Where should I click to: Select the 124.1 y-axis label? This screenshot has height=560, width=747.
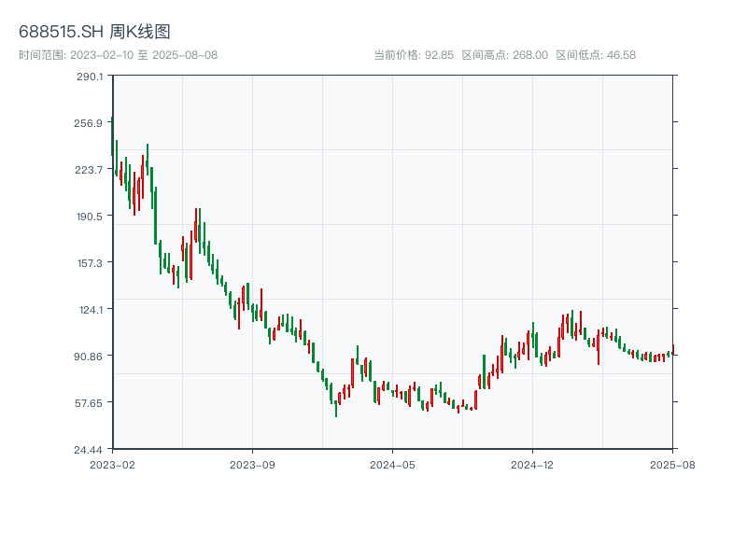click(x=90, y=309)
